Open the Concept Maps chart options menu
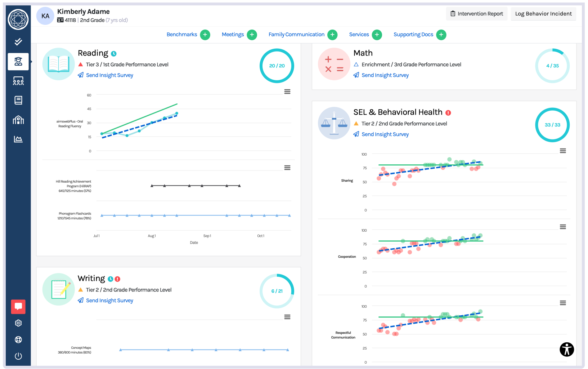Screen dimensions: 588x369 [287, 317]
